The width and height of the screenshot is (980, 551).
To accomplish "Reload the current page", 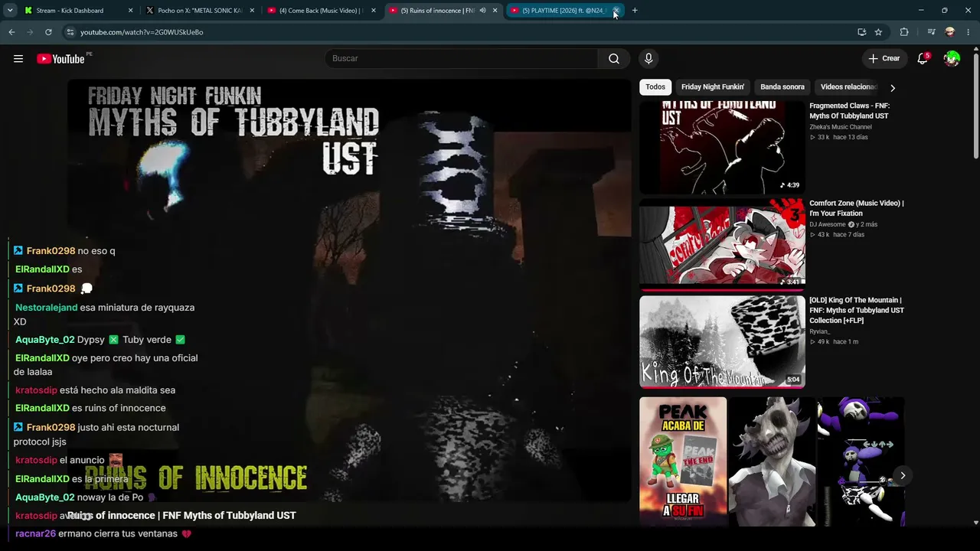I will coord(48,32).
